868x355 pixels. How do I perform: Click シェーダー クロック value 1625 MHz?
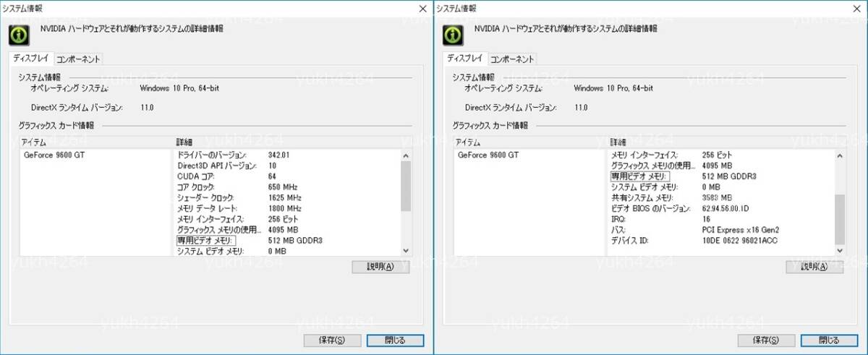tap(285, 197)
